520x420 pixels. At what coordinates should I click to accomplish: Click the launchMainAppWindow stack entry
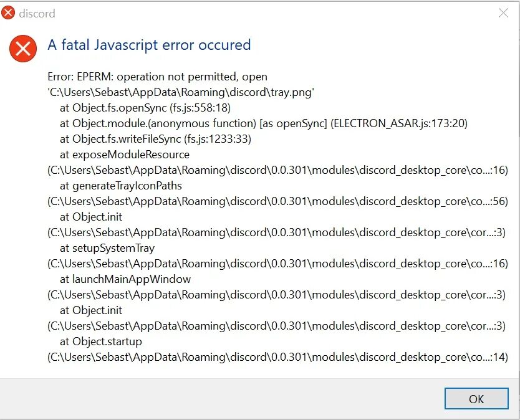125,279
